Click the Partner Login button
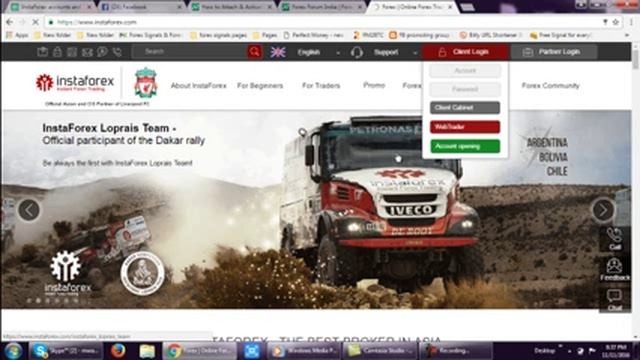Image resolution: width=640 pixels, height=360 pixels. click(x=553, y=52)
